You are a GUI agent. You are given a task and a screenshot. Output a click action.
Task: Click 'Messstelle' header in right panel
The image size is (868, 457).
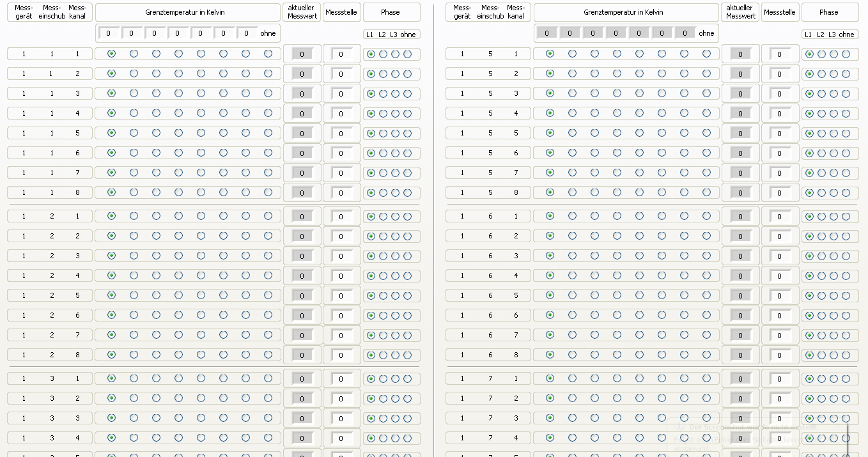coord(780,12)
